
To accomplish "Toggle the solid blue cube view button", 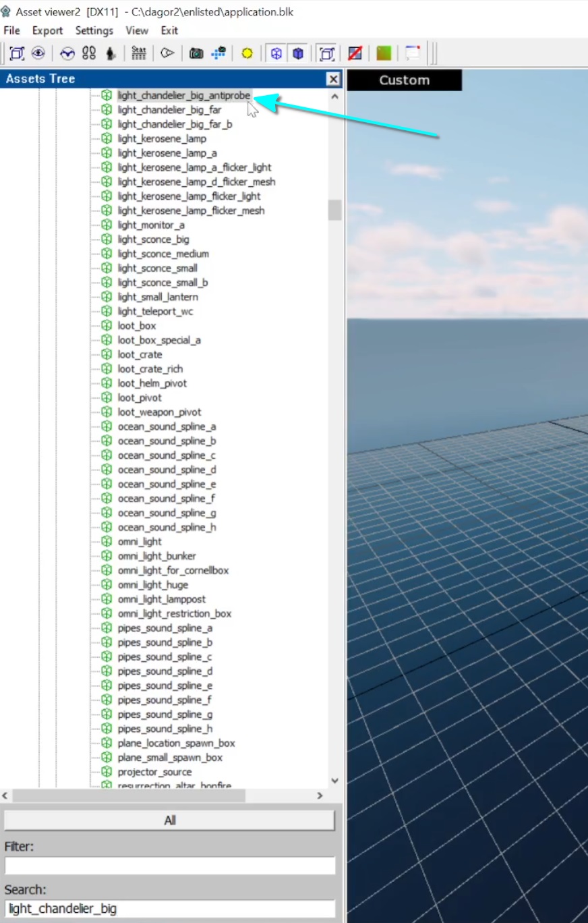I will (x=298, y=53).
